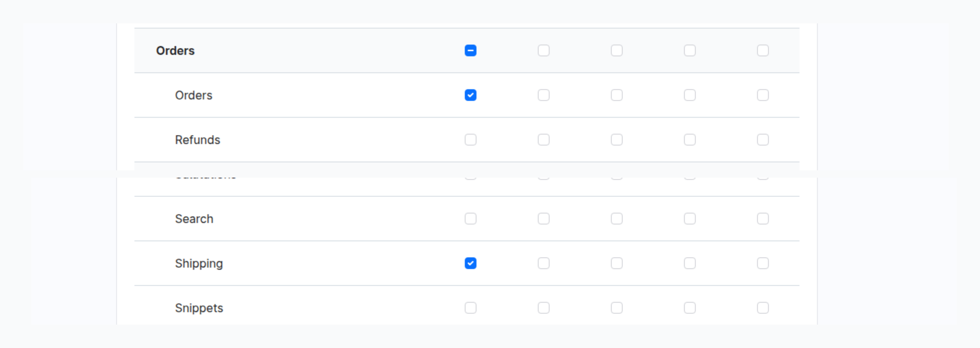Check the third checkbox in Orders sub-row

pos(616,95)
